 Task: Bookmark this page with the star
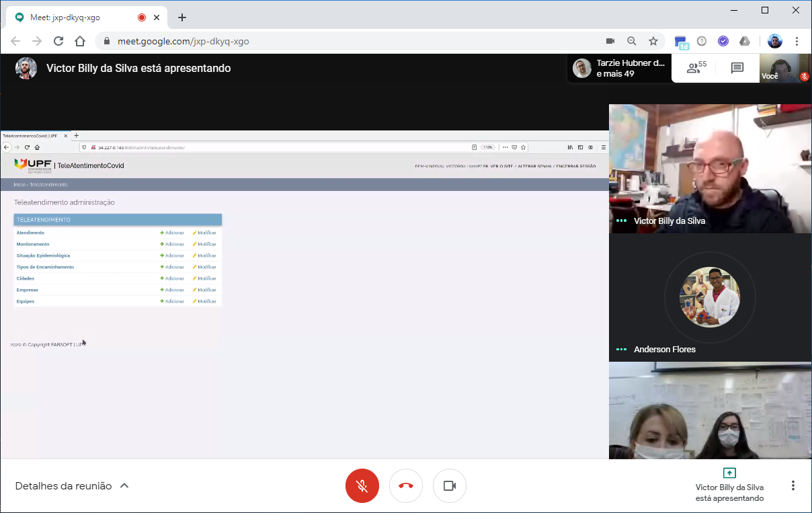653,41
